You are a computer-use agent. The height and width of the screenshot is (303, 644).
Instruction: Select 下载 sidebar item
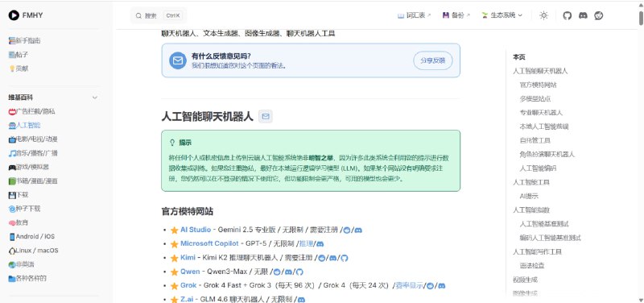pos(19,195)
